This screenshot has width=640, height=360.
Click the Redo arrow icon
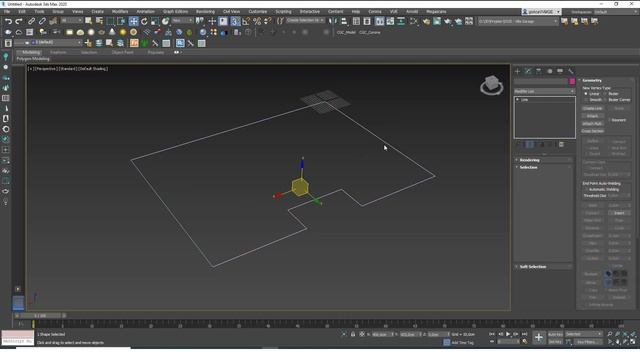[19, 21]
